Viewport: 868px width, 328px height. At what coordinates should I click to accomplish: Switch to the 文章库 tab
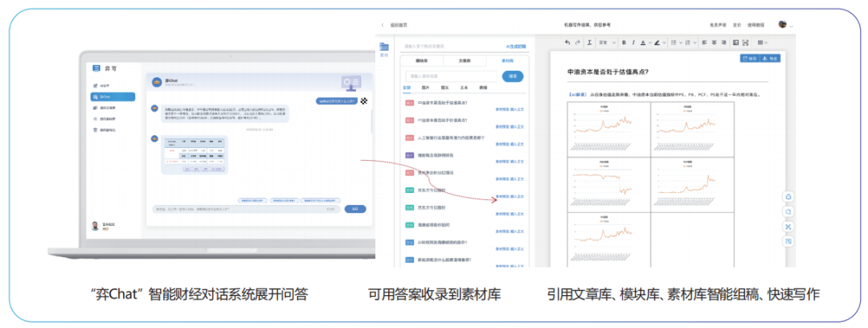[465, 60]
